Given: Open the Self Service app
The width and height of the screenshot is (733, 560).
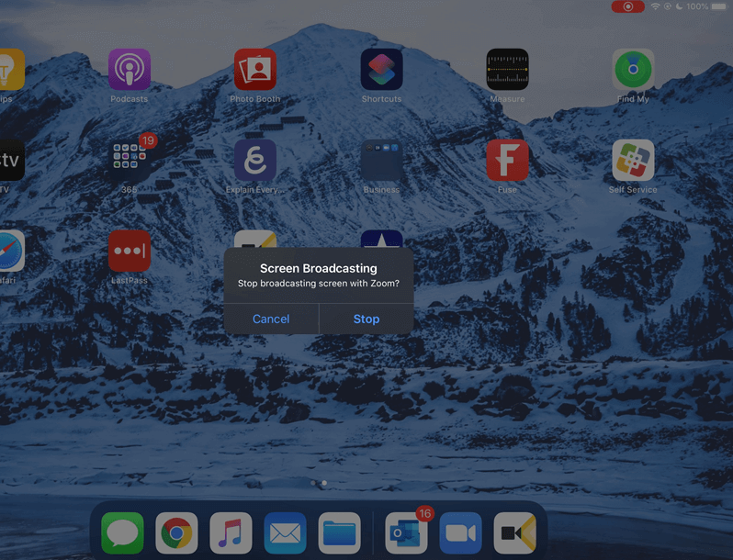Looking at the screenshot, I should pos(633,160).
